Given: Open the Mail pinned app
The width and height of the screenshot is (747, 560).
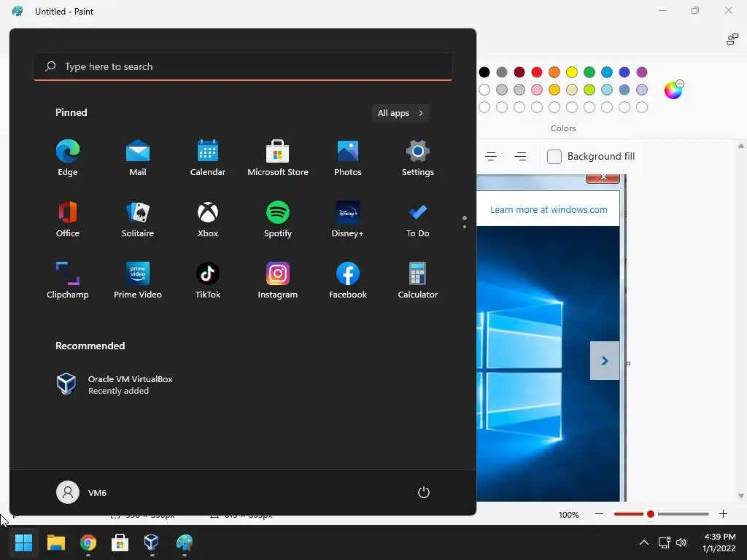Looking at the screenshot, I should (138, 158).
